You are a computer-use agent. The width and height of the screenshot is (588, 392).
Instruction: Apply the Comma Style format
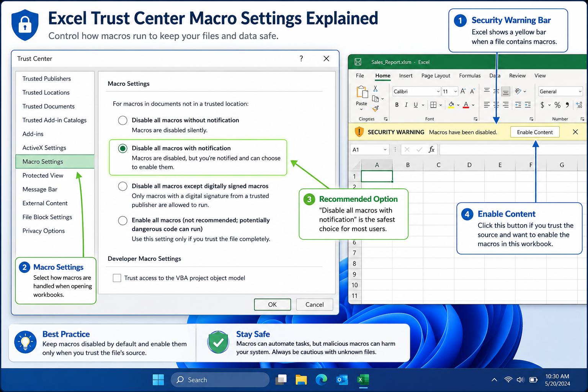tap(567, 105)
